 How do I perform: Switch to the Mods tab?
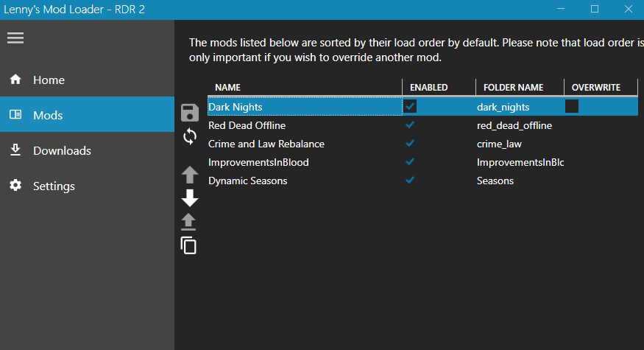coord(48,115)
